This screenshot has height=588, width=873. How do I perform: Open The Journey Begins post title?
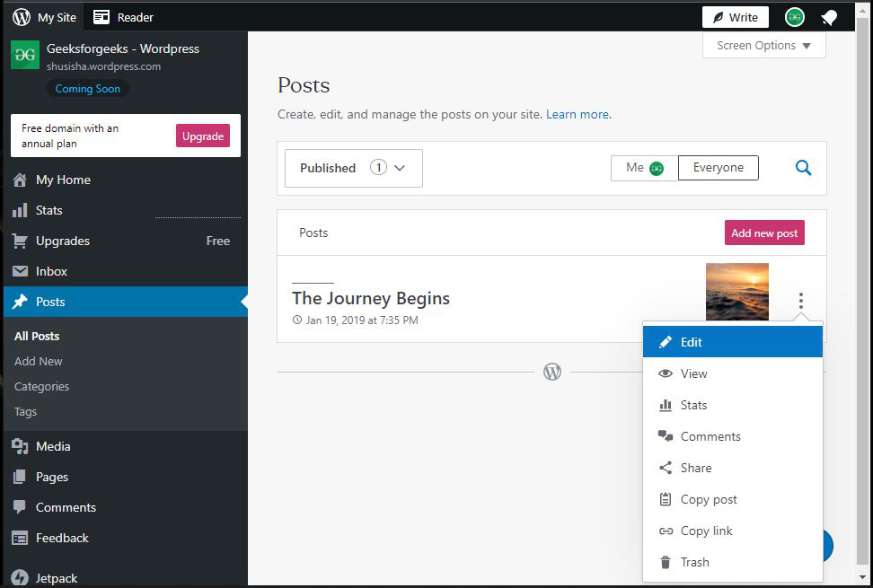(371, 298)
